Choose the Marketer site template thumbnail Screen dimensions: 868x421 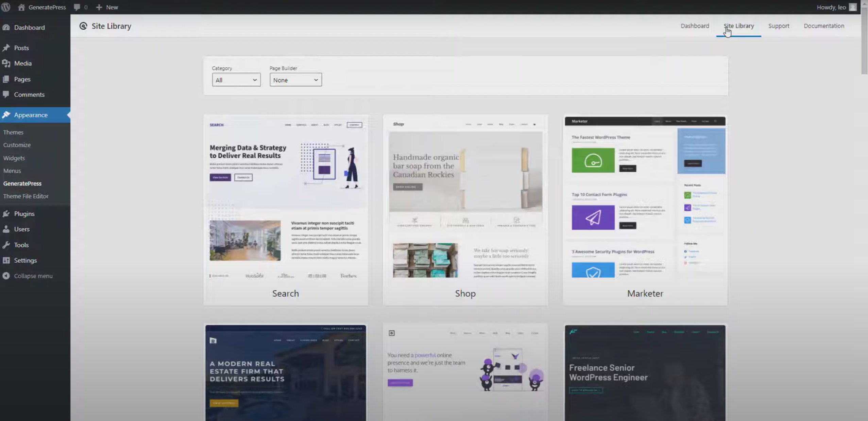[645, 200]
